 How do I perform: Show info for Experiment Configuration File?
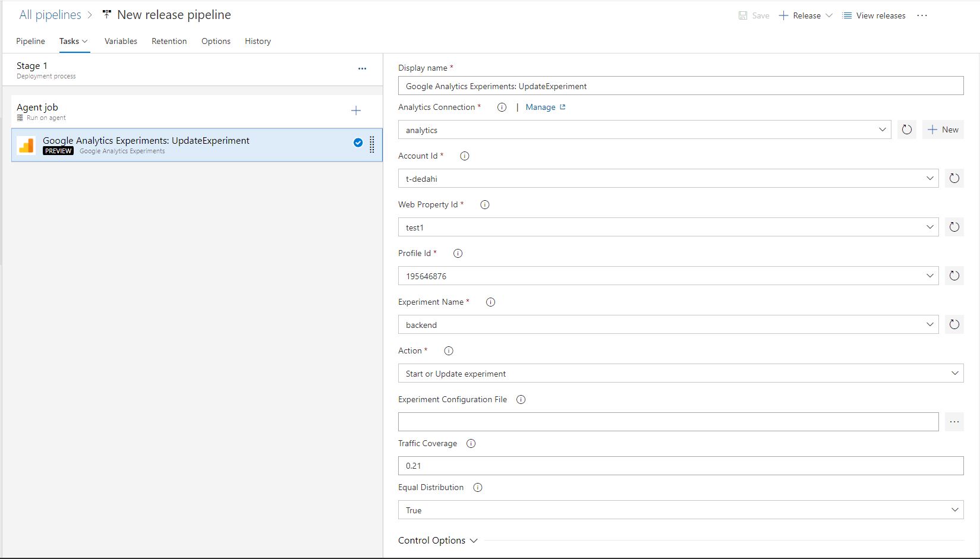[x=521, y=400]
